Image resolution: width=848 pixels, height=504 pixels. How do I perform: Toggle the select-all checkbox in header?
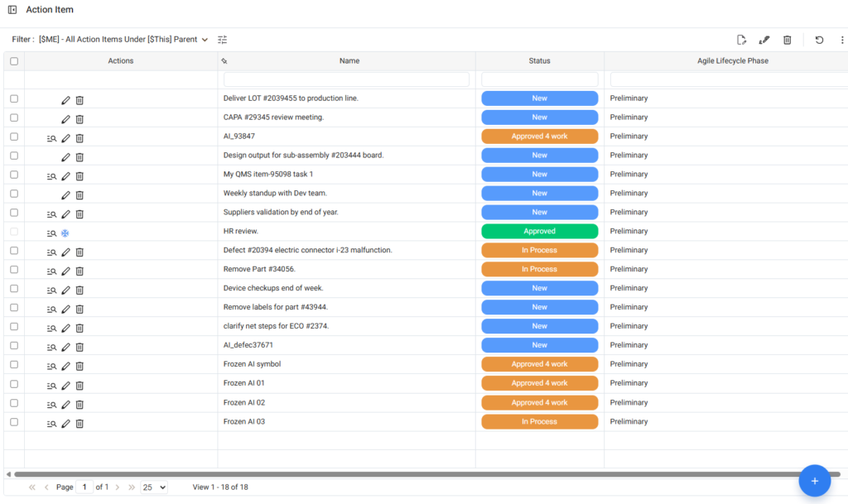[14, 61]
